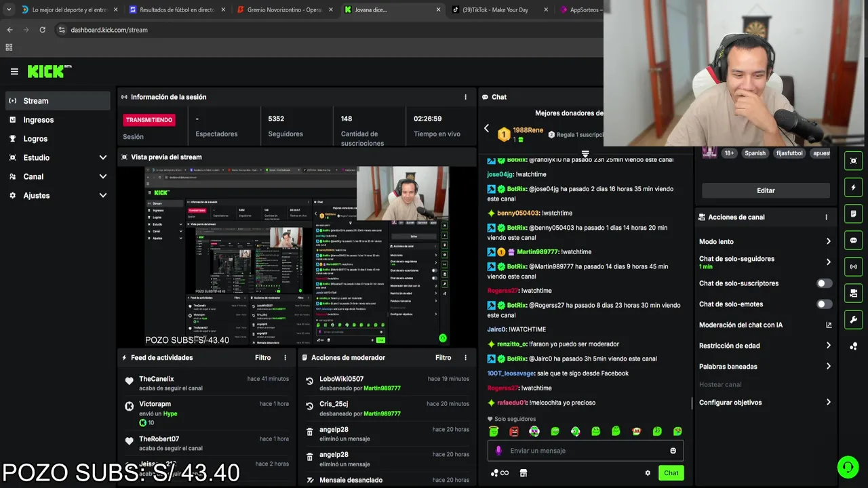This screenshot has width=868, height=488.
Task: Click Martin989777 link under LoboWiki0507 entry
Action: tap(382, 388)
